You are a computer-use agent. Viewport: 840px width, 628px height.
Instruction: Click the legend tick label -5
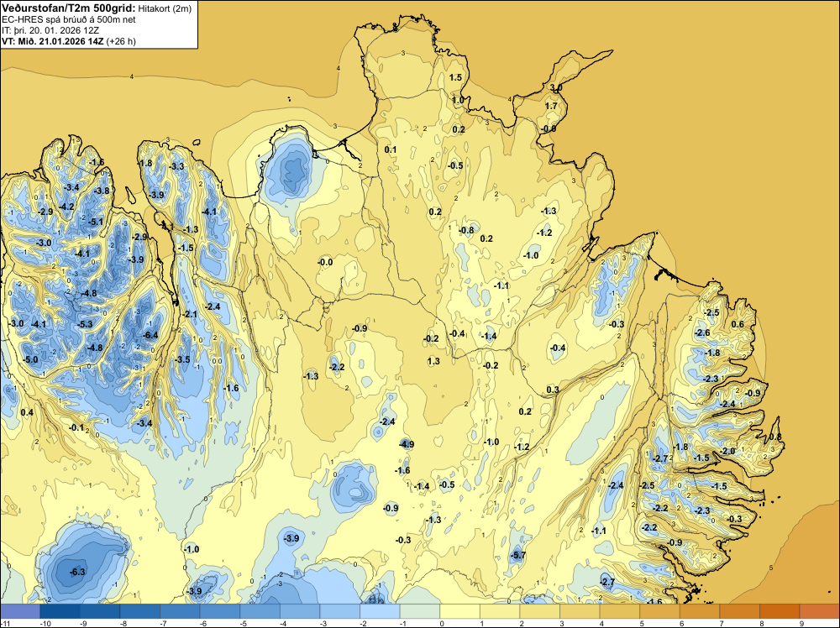tap(244, 623)
